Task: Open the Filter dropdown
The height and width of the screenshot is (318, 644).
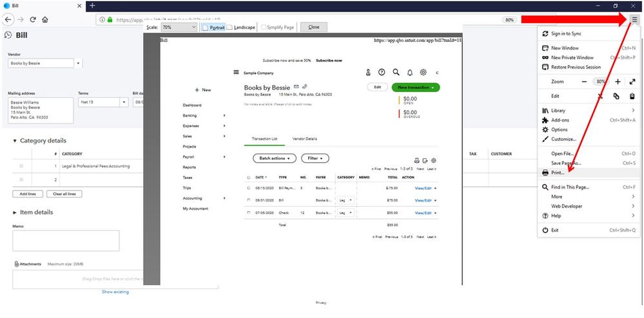Action: tap(315, 158)
